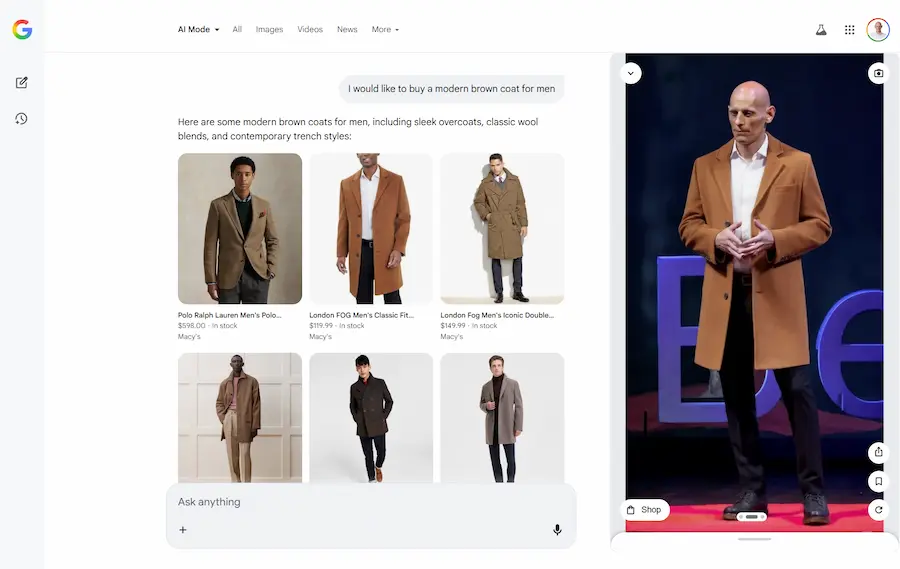Viewport: 900px width, 569px height.
Task: Start a new search with the compose icon
Action: pyautogui.click(x=21, y=82)
